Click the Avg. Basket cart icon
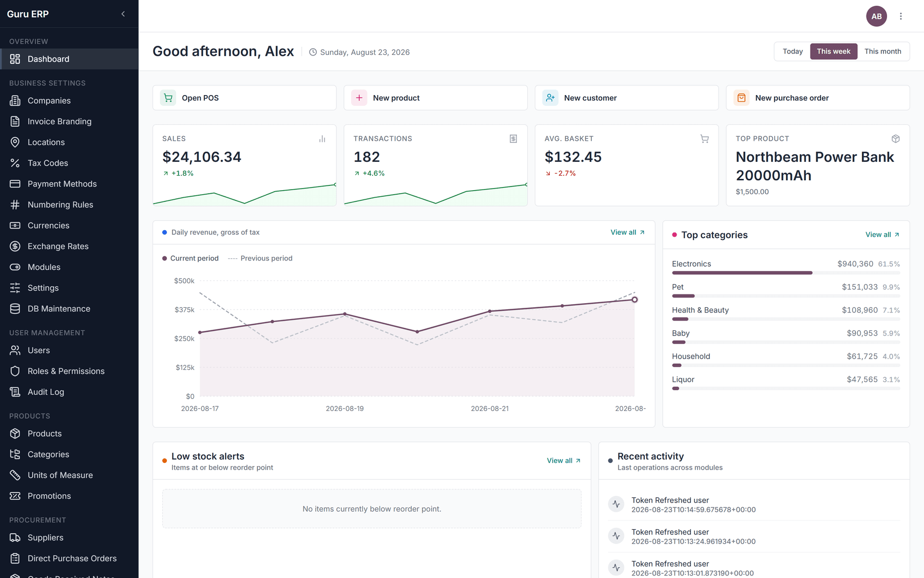The width and height of the screenshot is (924, 578). coord(704,139)
